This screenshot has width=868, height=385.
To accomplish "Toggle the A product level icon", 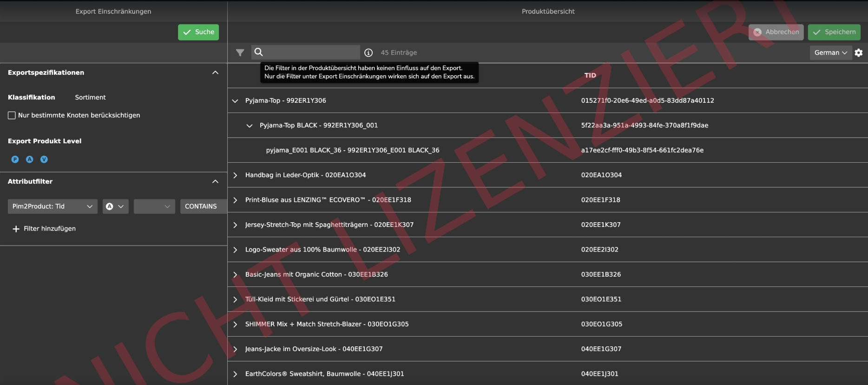I will pos(30,159).
